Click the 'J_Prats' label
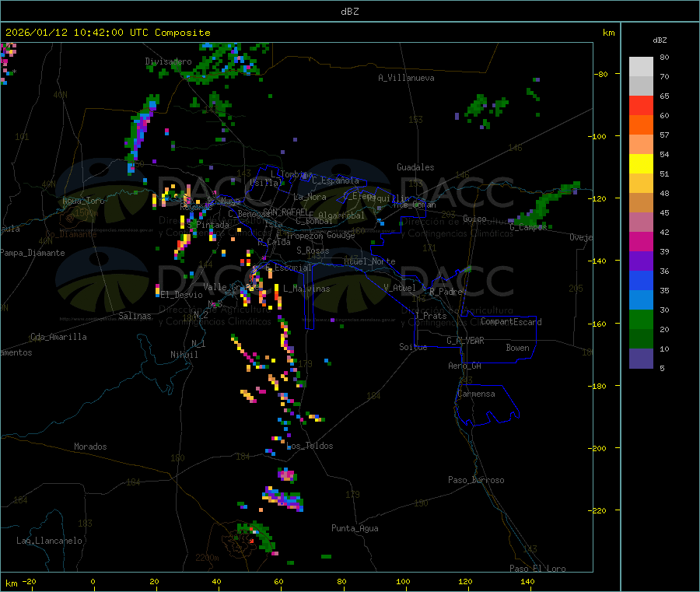700x592 pixels. tap(431, 316)
